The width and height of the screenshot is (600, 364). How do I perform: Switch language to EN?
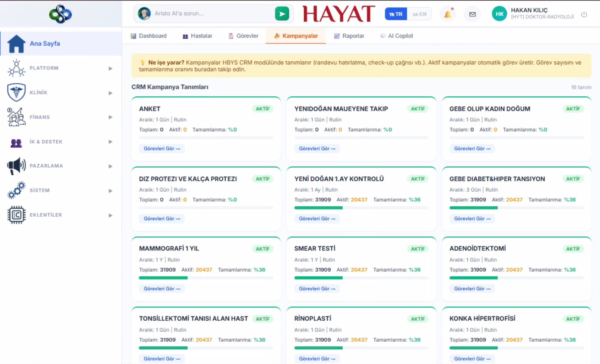(x=419, y=14)
